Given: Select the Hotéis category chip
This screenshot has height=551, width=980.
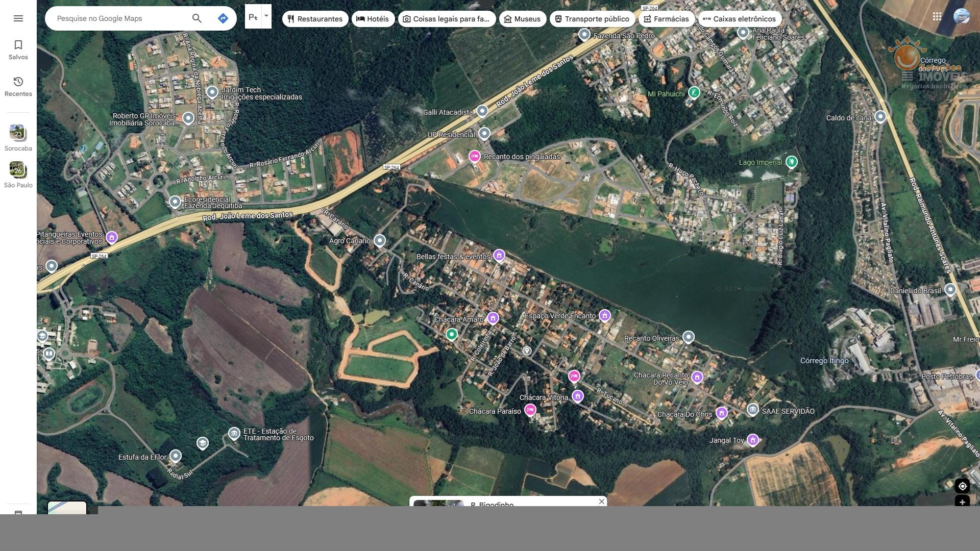Looking at the screenshot, I should pos(373,19).
